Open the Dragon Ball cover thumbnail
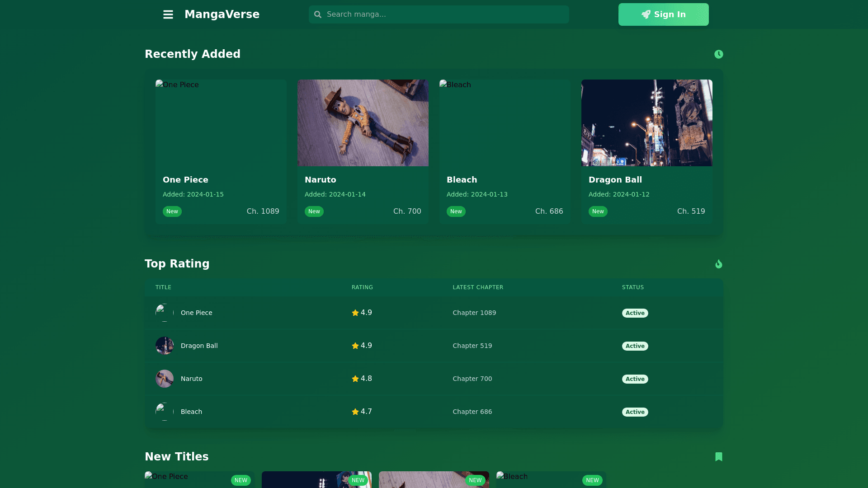 coord(646,123)
